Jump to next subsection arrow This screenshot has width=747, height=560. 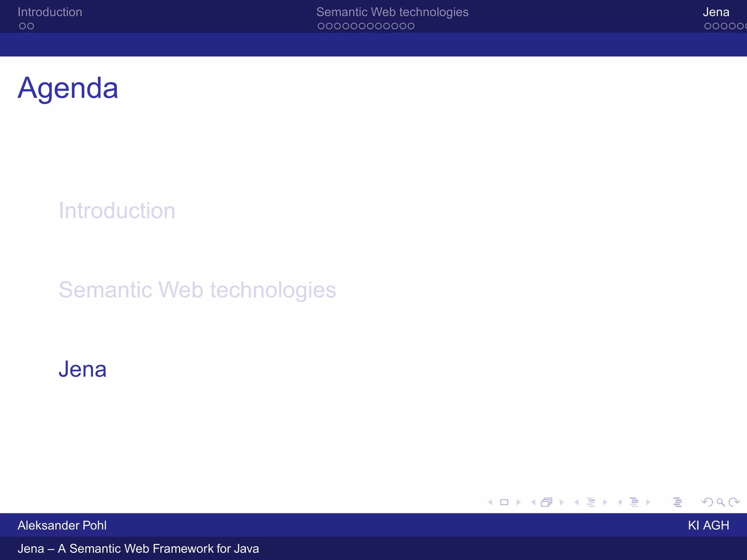[605, 502]
